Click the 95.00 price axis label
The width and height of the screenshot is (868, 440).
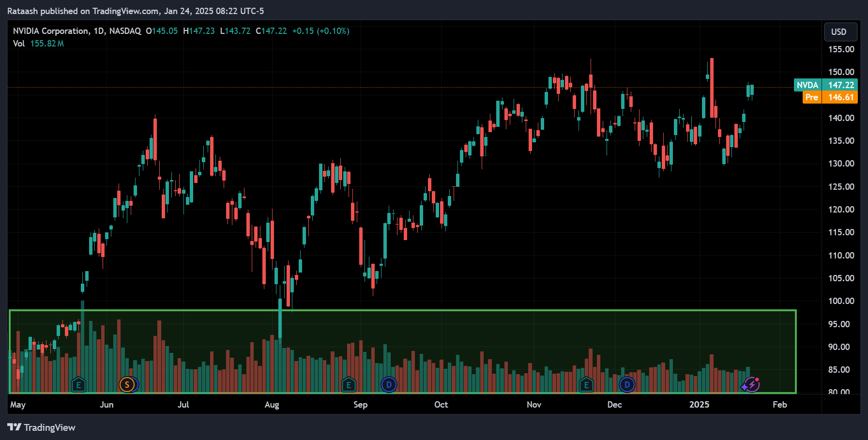click(x=839, y=324)
